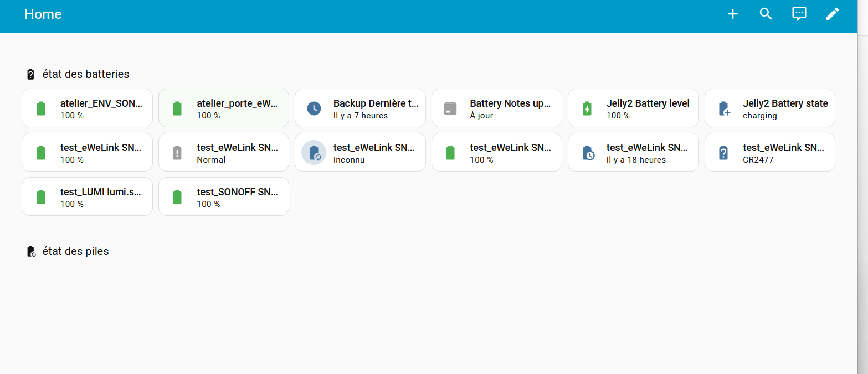Open the atelier_ENV_SON battery card

click(87, 108)
